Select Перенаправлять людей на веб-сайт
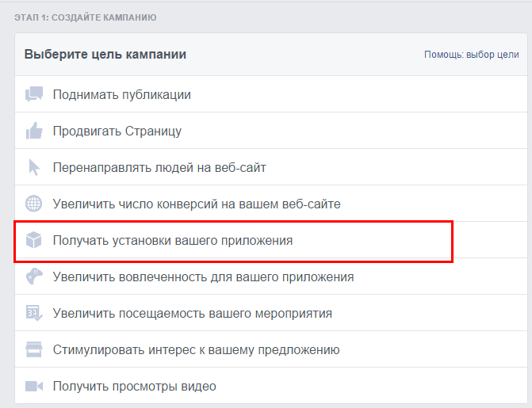Viewport: 532px width, 408px height. click(x=270, y=167)
